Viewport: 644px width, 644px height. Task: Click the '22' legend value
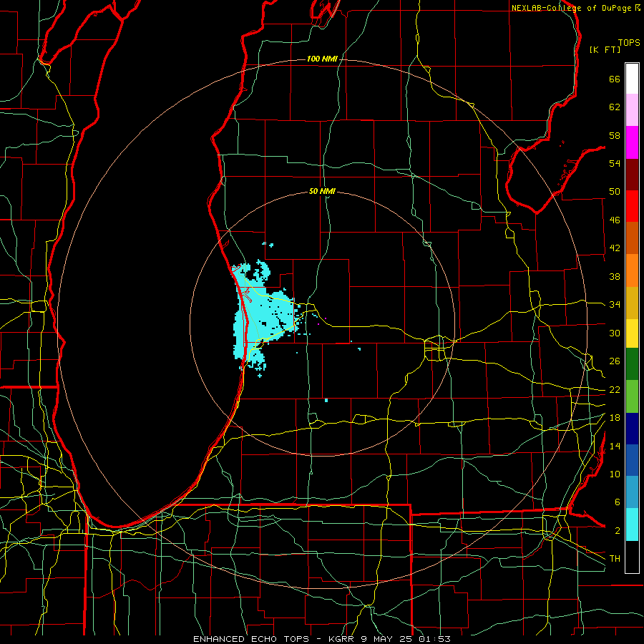click(x=615, y=389)
